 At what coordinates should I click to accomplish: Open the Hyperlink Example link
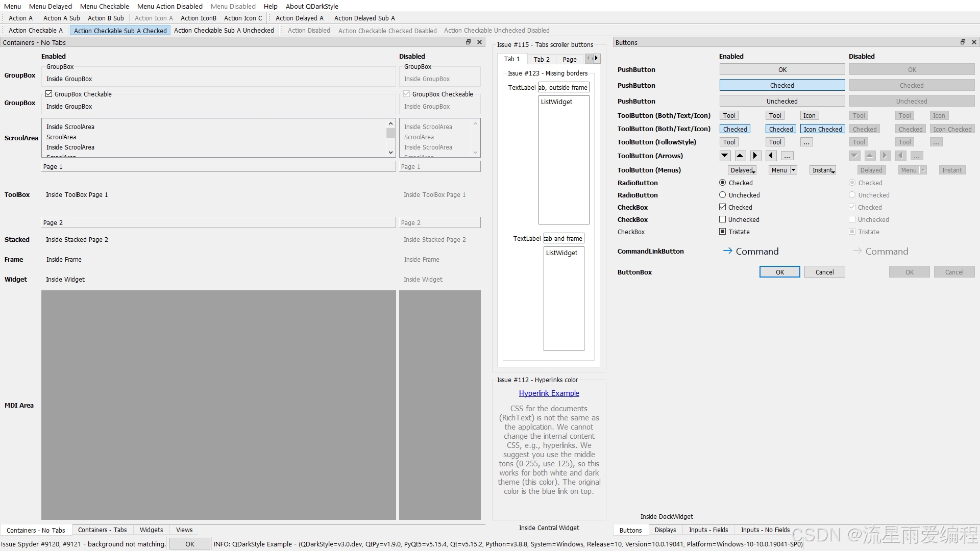549,393
